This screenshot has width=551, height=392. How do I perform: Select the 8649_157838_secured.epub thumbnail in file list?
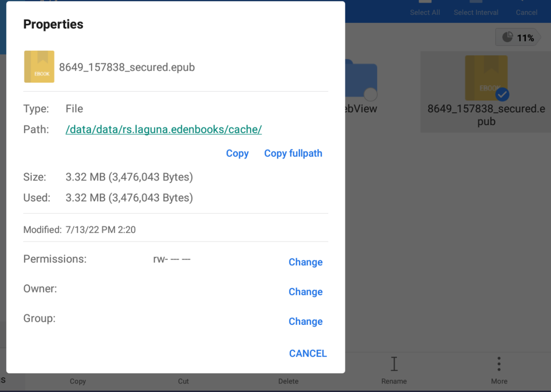[x=486, y=78]
